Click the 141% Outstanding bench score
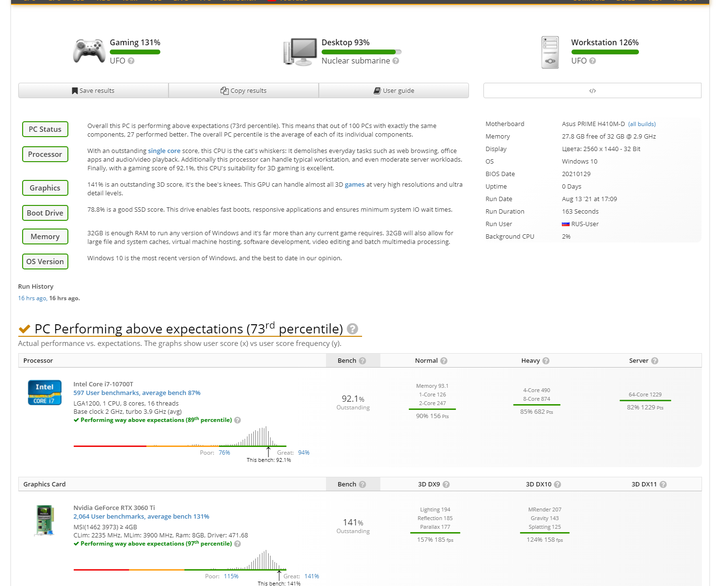 (353, 526)
